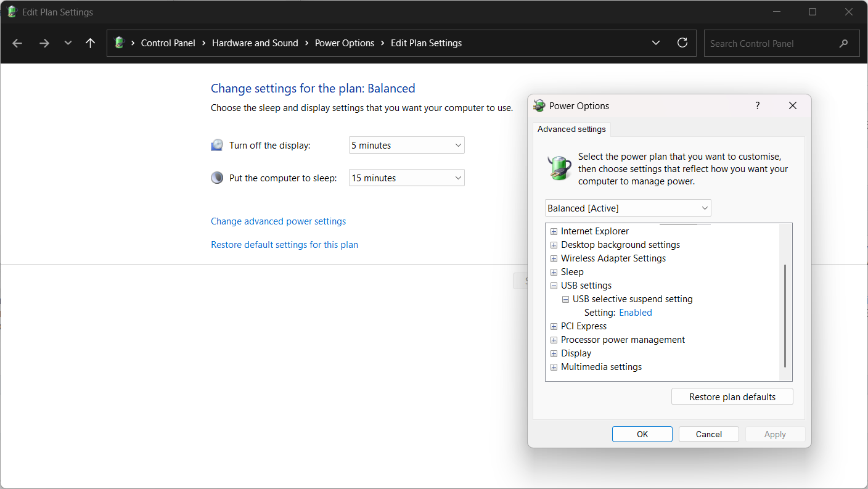
Task: Click the settings tree vertical scrollbar
Action: click(785, 314)
